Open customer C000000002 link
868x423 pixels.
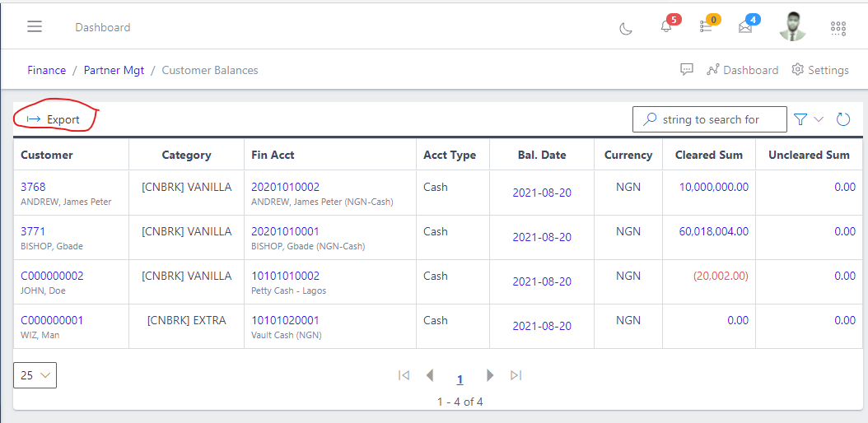pos(52,276)
